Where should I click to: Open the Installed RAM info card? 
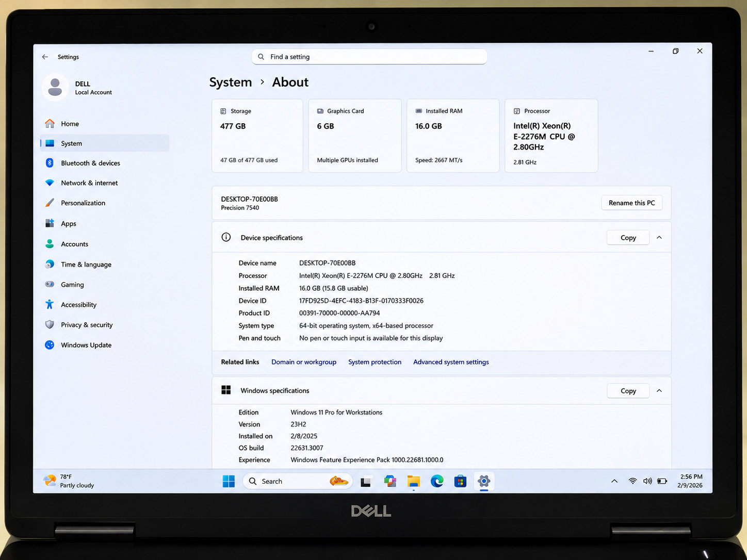pos(453,136)
